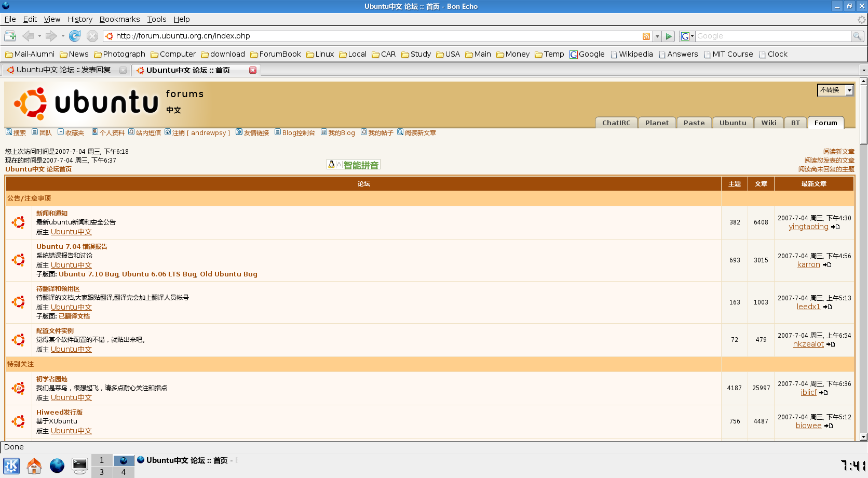Select the Wiki site tab
The image size is (868, 478).
point(769,123)
